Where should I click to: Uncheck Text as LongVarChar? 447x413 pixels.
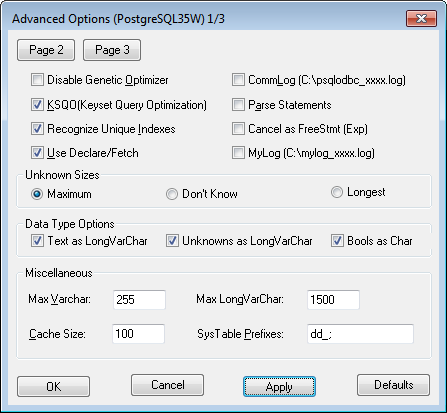pos(37,241)
